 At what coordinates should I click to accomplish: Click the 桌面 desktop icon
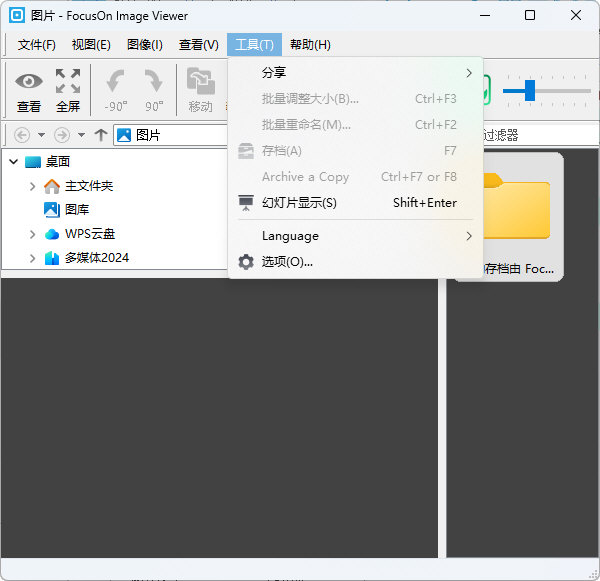click(x=33, y=162)
